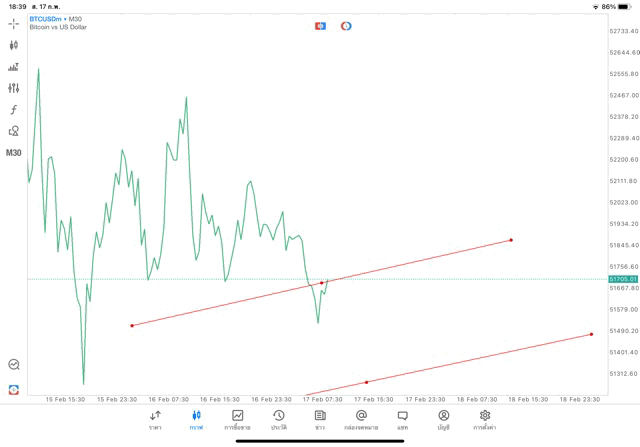
Task: Open the candlestick chart type icon
Action: pos(14,45)
